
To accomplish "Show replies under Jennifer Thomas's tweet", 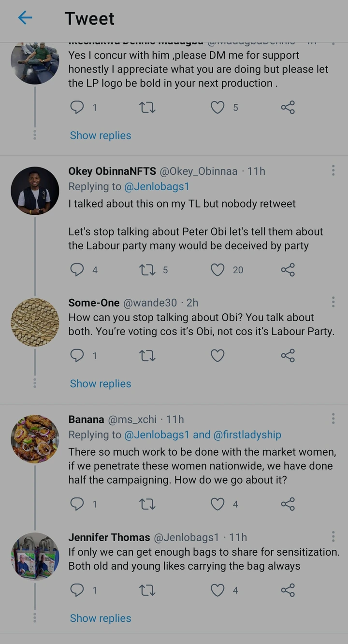I will [101, 618].
